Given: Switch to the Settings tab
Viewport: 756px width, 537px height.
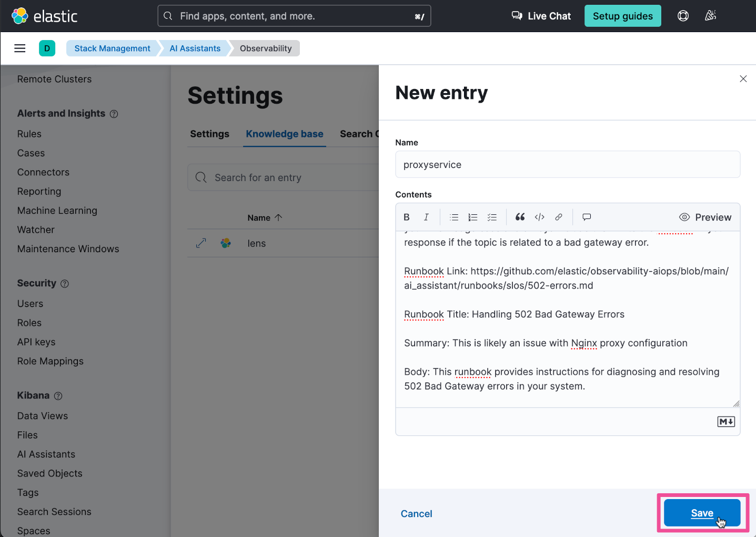Looking at the screenshot, I should coord(209,134).
